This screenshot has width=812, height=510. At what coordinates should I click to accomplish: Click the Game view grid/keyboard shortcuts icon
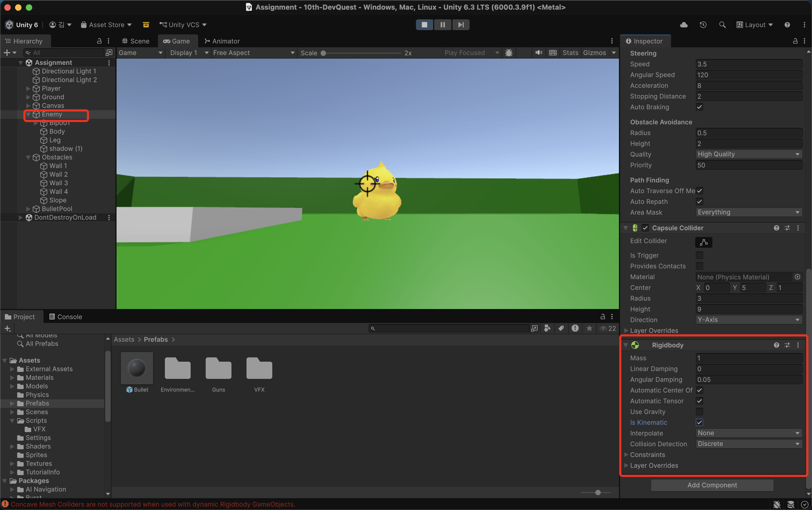click(553, 53)
